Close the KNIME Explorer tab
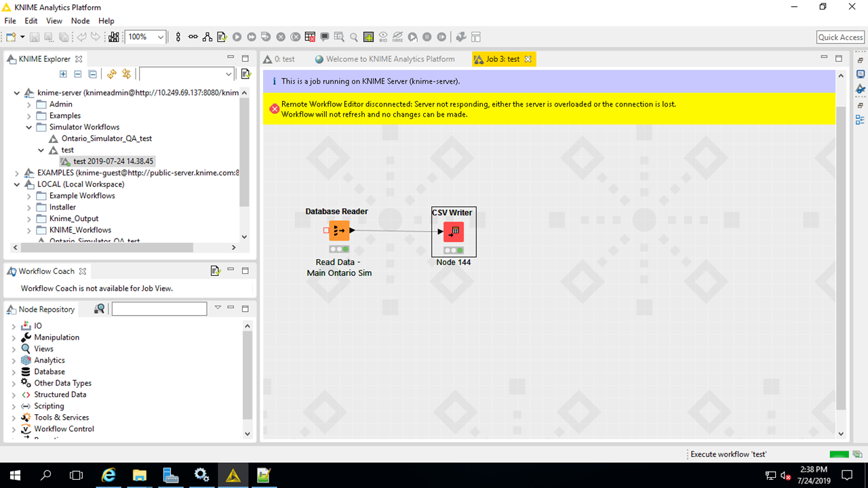The width and height of the screenshot is (868, 488). click(x=79, y=59)
